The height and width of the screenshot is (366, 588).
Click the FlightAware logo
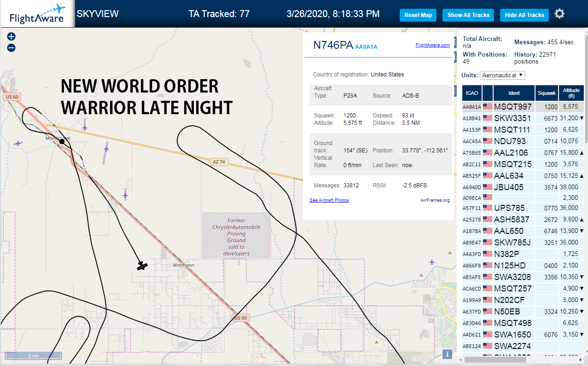[x=37, y=14]
